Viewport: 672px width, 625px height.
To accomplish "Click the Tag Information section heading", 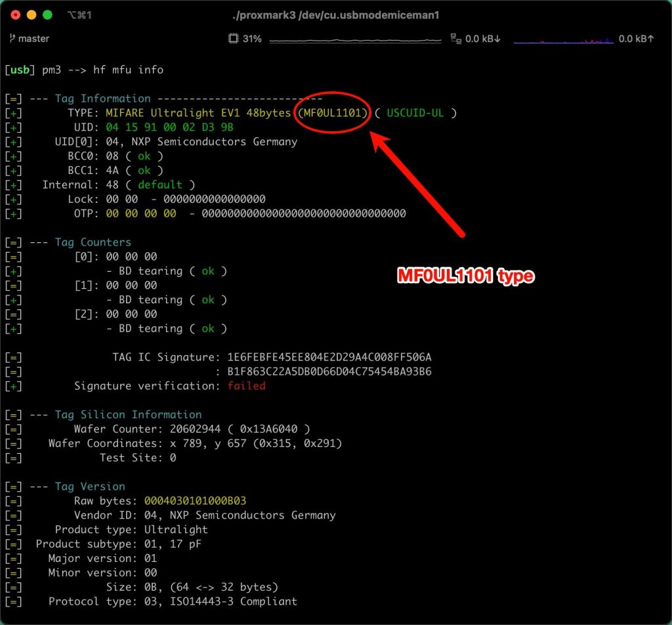I will [x=103, y=98].
